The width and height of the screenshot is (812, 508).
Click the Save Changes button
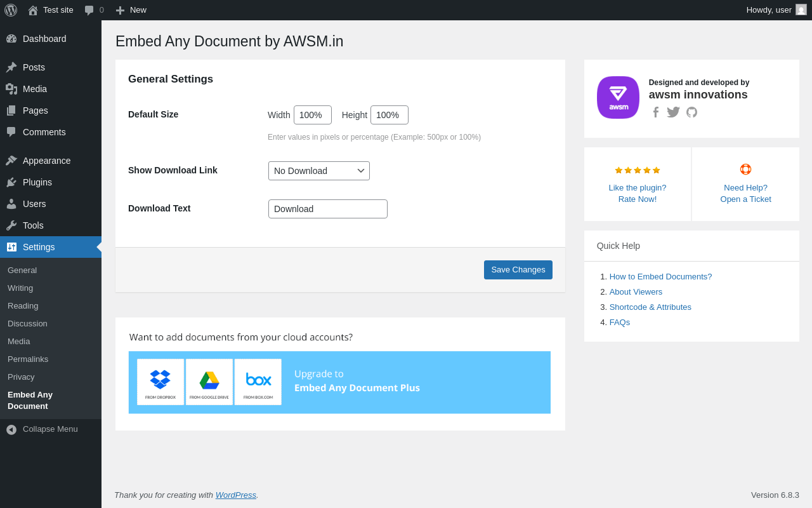518,270
